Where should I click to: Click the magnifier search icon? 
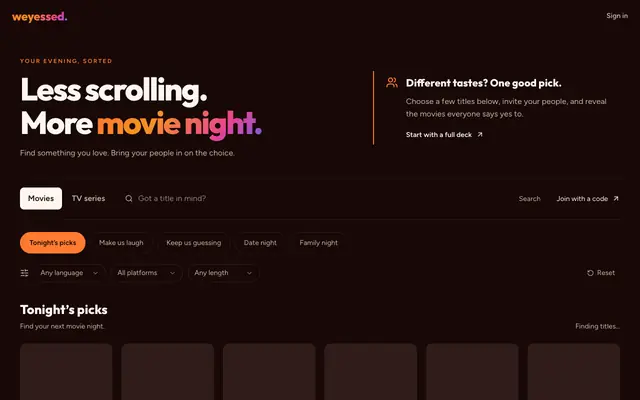tap(129, 198)
